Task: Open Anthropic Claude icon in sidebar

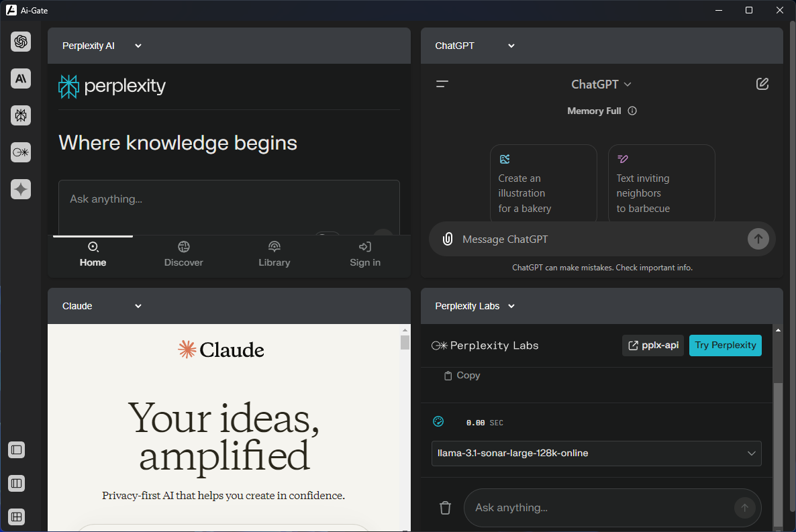Action: coord(21,78)
